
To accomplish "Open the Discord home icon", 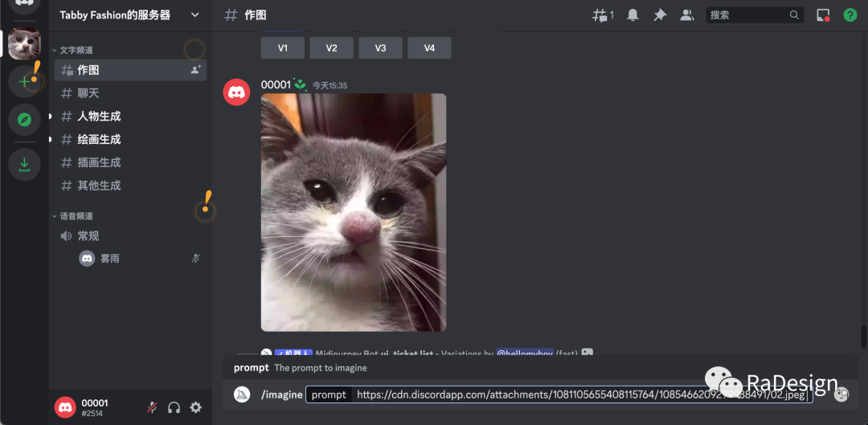I will (24, 6).
